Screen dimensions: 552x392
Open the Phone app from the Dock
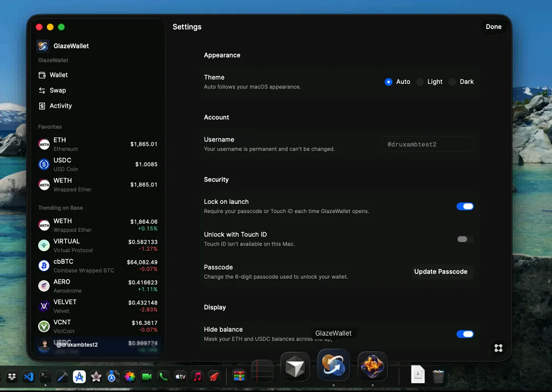(x=164, y=377)
